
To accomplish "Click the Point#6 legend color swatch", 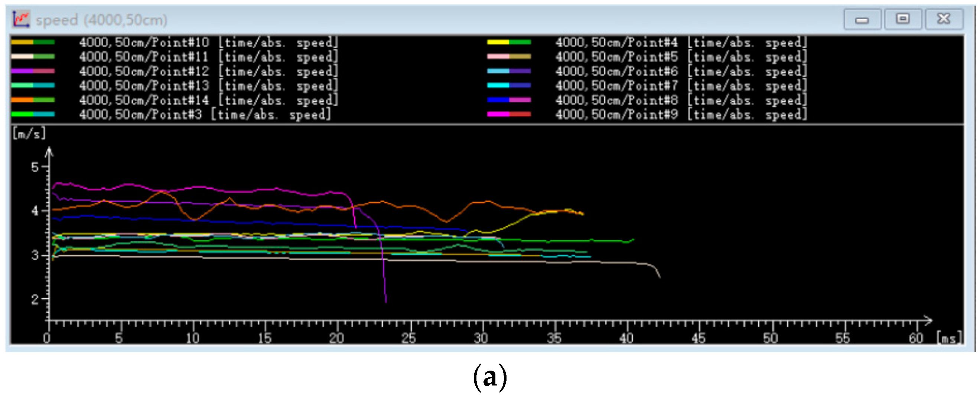I will tap(509, 71).
